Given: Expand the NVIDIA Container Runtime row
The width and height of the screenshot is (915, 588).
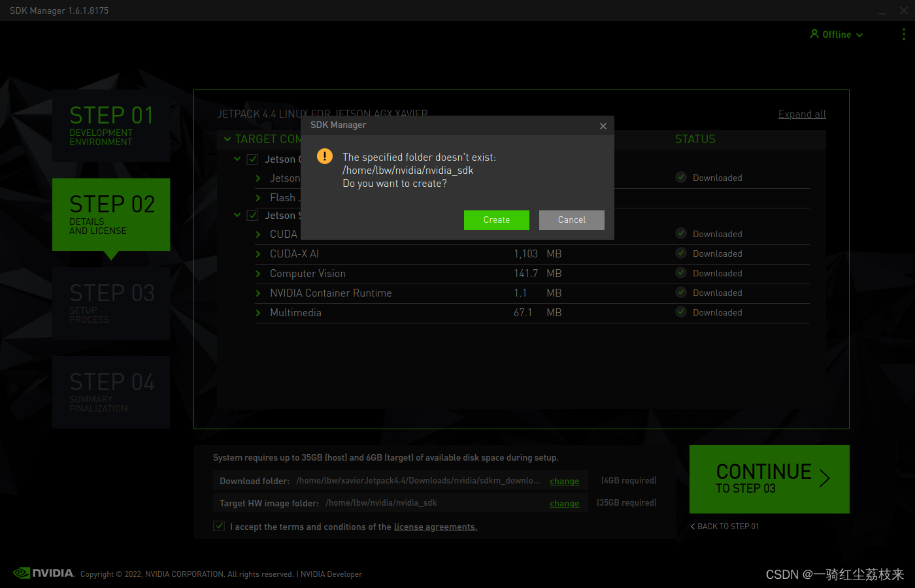Looking at the screenshot, I should click(x=258, y=293).
